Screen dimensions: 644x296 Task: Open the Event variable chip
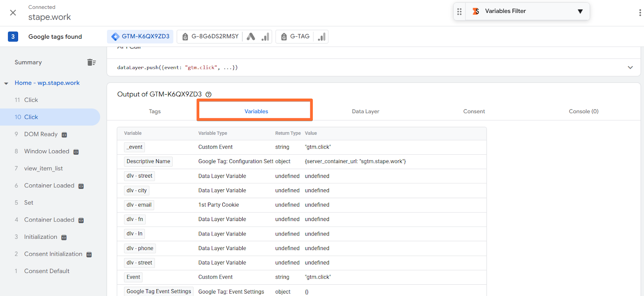click(x=133, y=277)
